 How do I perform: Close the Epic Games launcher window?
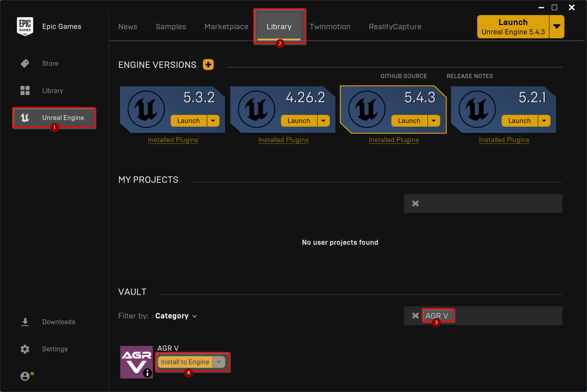click(572, 8)
